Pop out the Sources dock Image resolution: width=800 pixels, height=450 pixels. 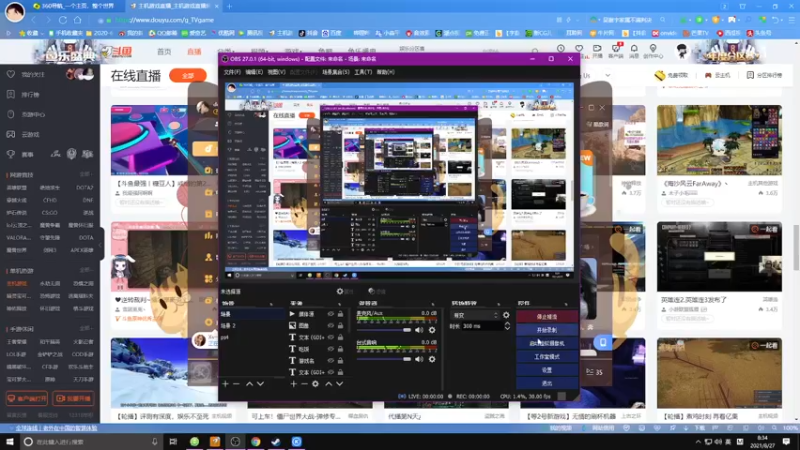click(339, 304)
